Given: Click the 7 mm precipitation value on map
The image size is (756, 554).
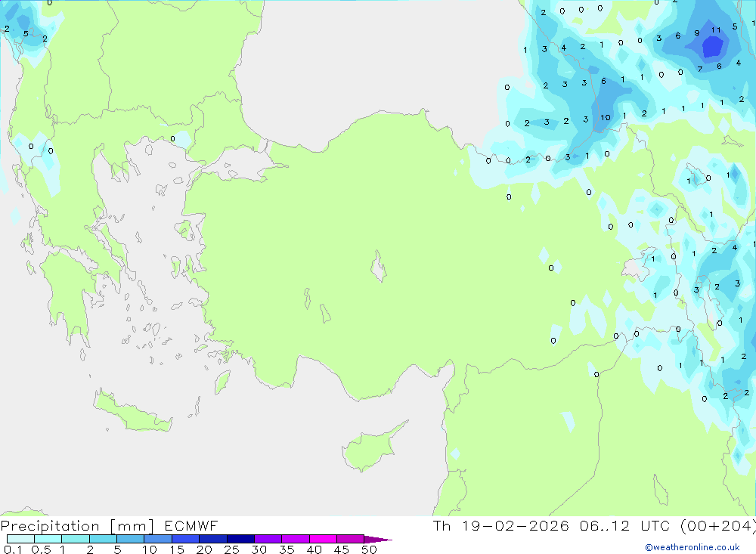Looking at the screenshot, I should (700, 69).
